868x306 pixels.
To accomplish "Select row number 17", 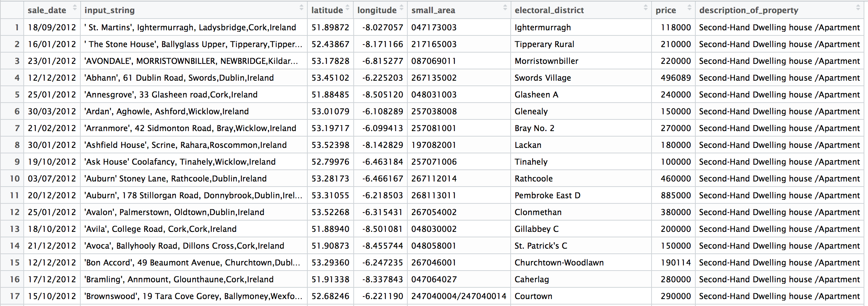I will (15, 296).
